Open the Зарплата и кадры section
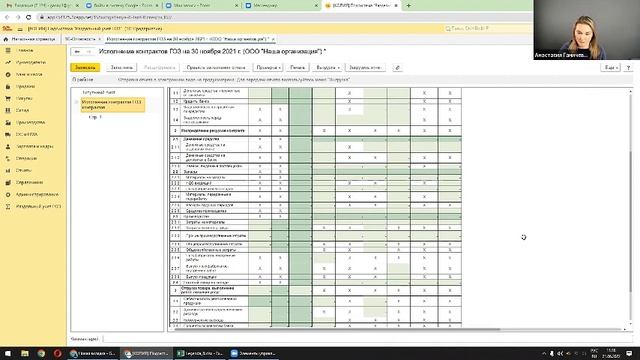The image size is (640, 360). (x=34, y=146)
